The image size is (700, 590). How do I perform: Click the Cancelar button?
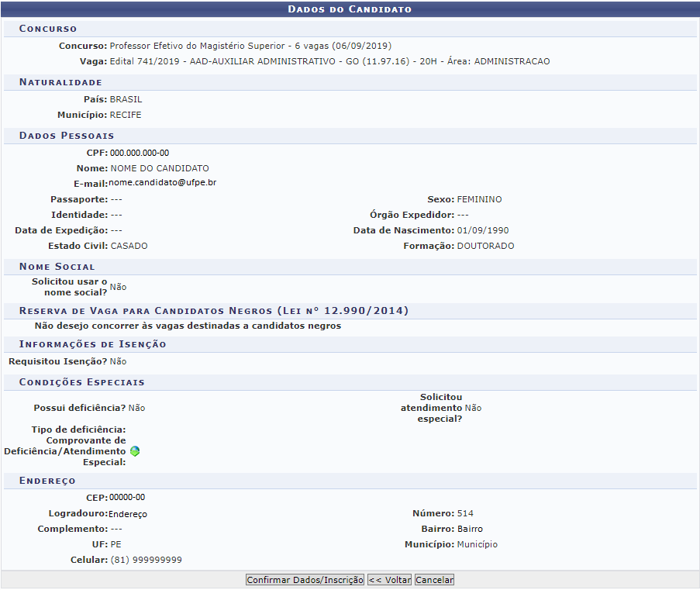point(434,580)
